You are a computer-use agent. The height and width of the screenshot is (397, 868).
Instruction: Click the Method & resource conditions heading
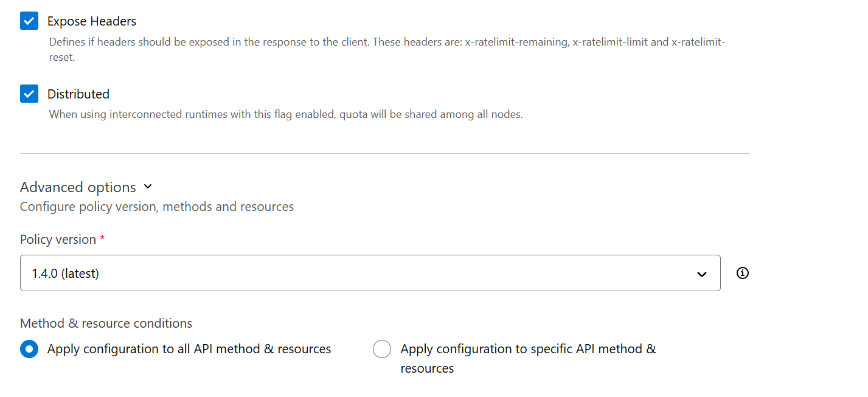pos(106,323)
